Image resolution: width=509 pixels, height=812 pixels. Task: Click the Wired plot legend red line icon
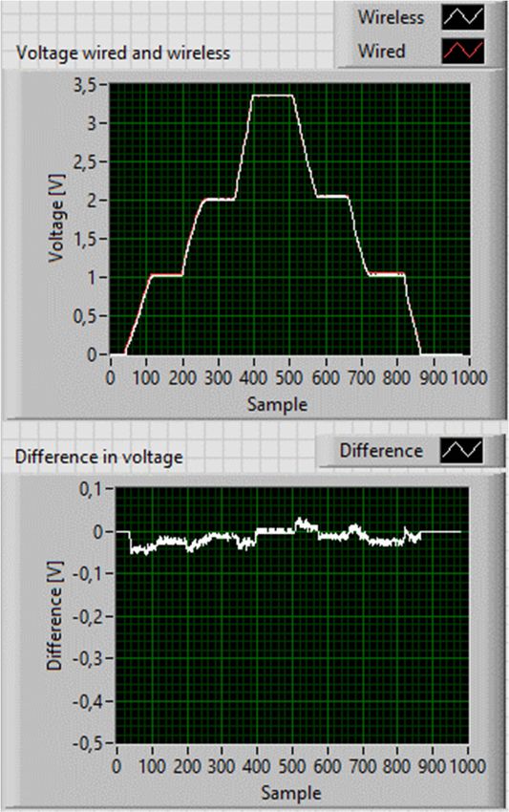pyautogui.click(x=463, y=52)
